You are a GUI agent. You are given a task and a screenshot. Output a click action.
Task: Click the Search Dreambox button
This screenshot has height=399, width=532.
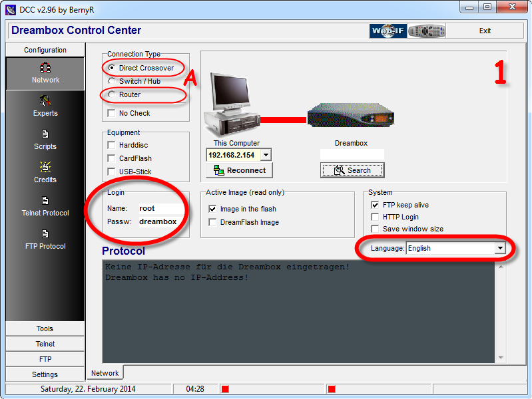[x=352, y=170]
